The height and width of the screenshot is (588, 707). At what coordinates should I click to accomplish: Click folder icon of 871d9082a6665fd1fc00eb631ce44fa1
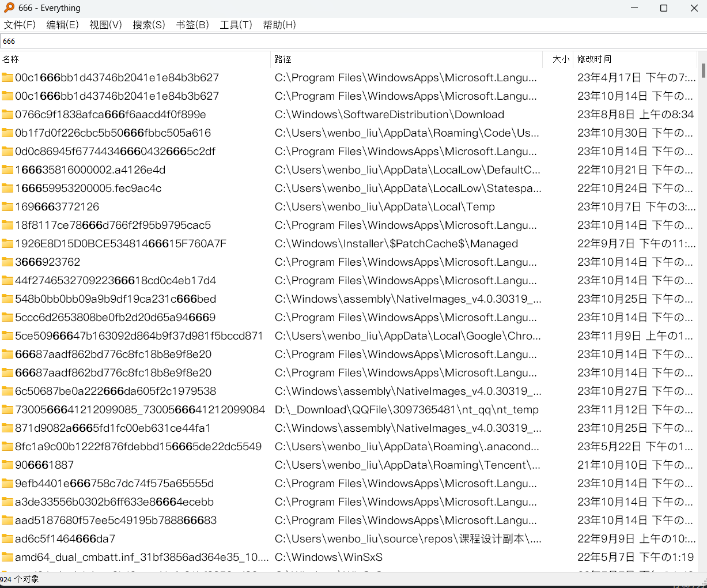point(7,428)
